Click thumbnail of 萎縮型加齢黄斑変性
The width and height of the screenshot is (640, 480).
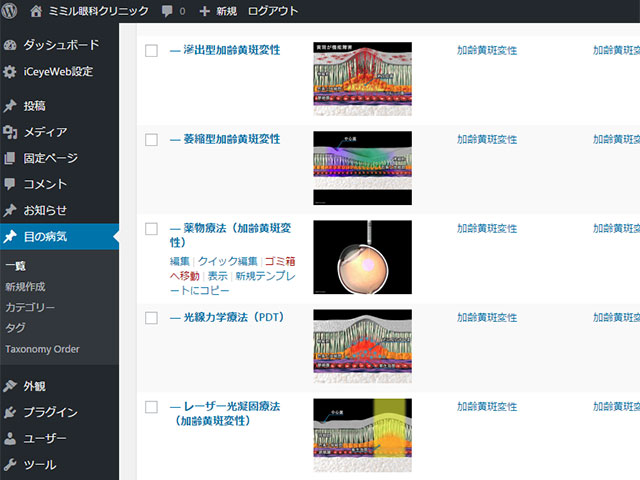tap(362, 168)
